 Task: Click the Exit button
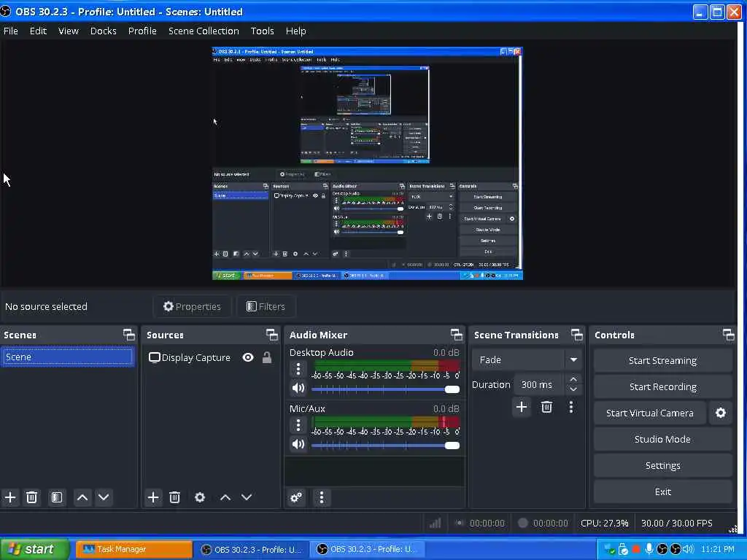point(662,491)
